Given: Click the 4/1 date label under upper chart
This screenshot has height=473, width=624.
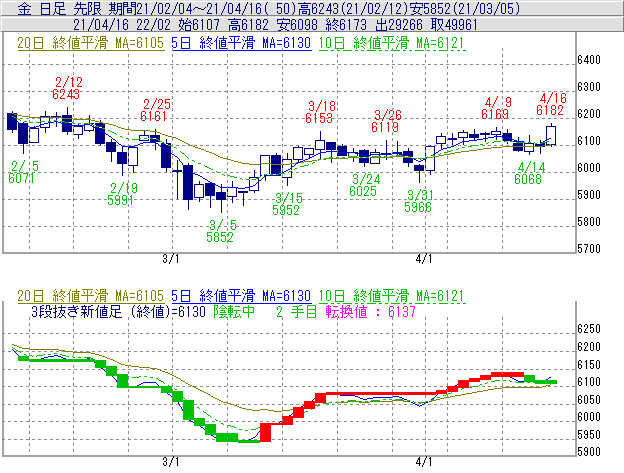Looking at the screenshot, I should tap(424, 259).
